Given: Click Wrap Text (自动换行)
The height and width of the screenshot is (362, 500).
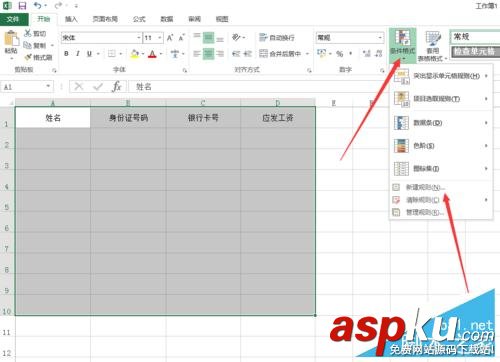Looking at the screenshot, I should click(277, 38).
